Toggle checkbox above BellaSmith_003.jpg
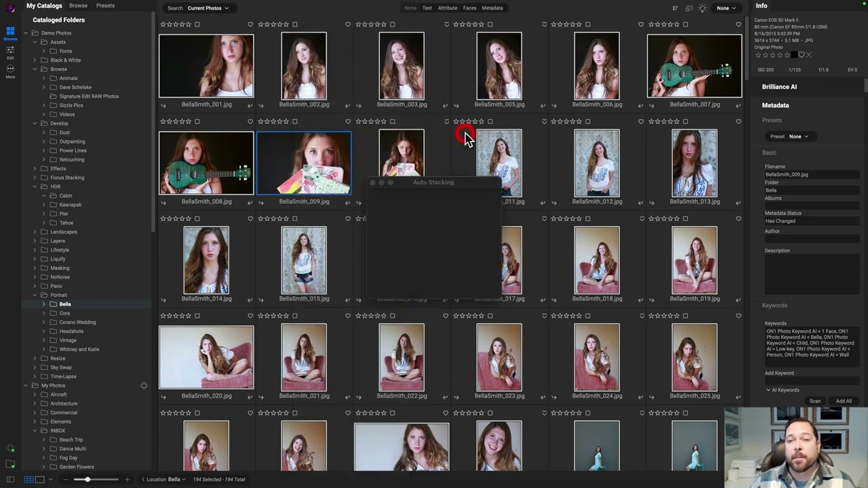The height and width of the screenshot is (488, 868). [393, 24]
